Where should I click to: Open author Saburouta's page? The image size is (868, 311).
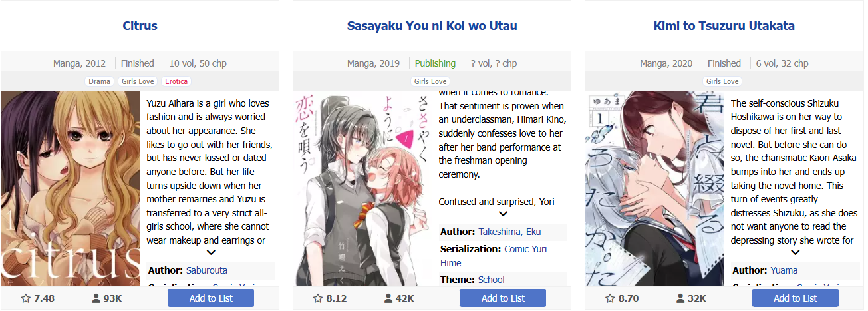[x=207, y=270]
